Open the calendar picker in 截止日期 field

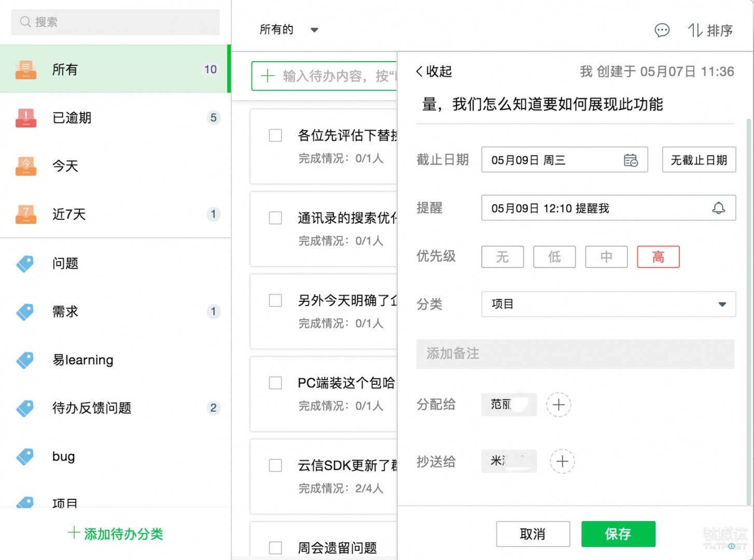[x=631, y=160]
